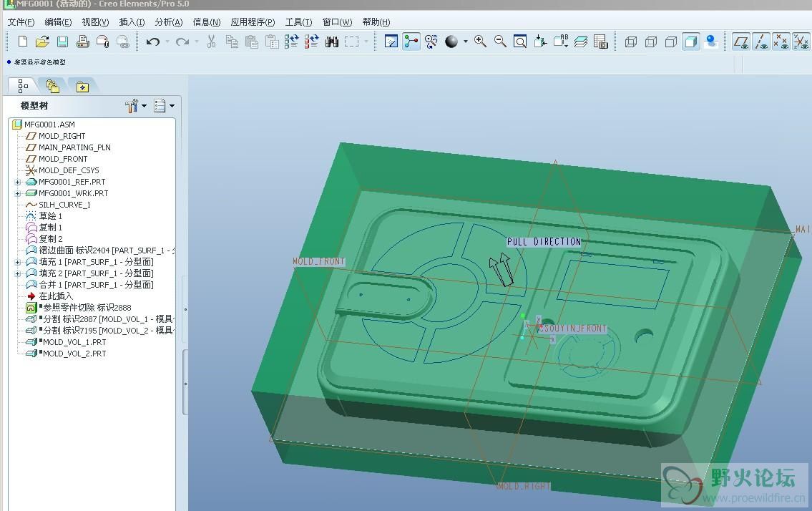The width and height of the screenshot is (812, 511).
Task: Toggle shaded display mode
Action: (x=691, y=42)
